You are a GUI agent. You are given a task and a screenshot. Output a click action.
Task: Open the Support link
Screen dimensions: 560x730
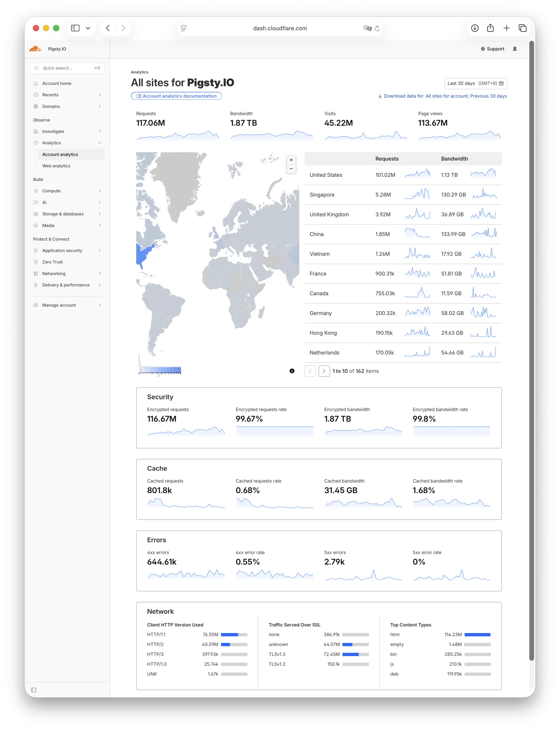[492, 49]
